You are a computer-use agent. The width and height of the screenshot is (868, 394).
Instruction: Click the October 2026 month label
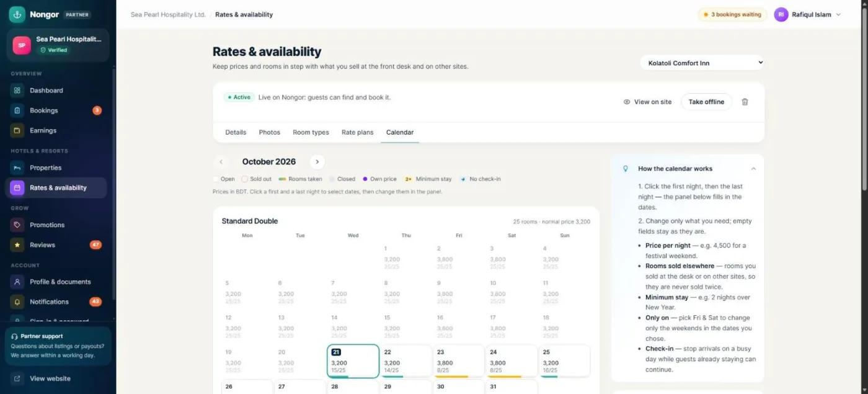point(269,161)
